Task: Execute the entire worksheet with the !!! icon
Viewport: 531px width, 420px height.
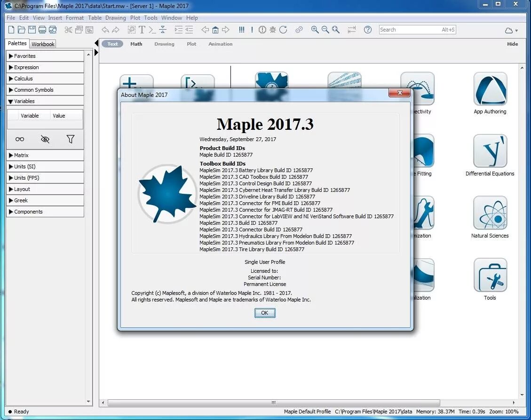Action: click(241, 30)
